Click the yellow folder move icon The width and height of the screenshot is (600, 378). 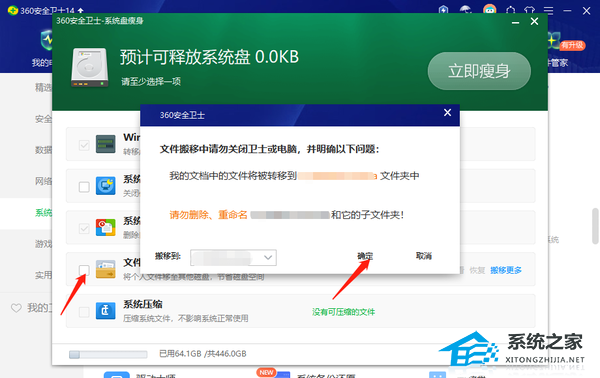coord(105,269)
